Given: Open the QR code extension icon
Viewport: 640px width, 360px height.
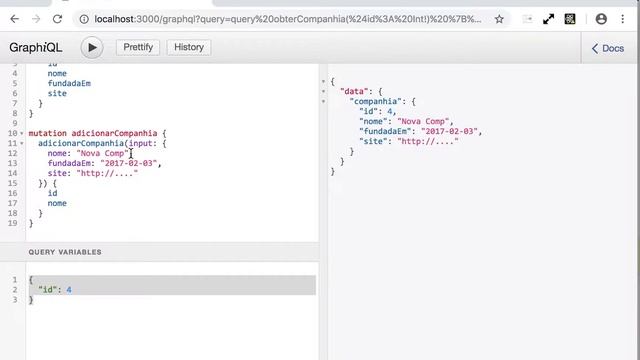Looking at the screenshot, I should [x=570, y=19].
